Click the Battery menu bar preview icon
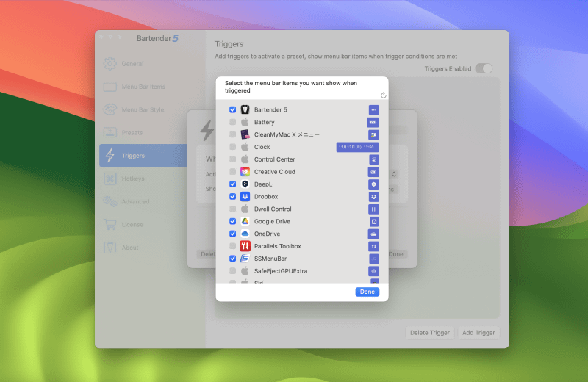Viewport: 588px width, 382px height. pos(373,122)
